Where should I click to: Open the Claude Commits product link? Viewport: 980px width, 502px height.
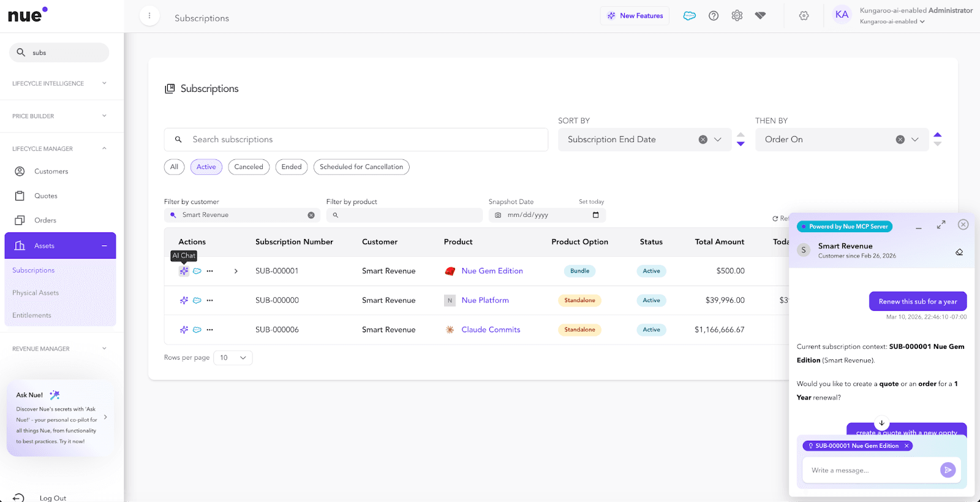pyautogui.click(x=491, y=330)
